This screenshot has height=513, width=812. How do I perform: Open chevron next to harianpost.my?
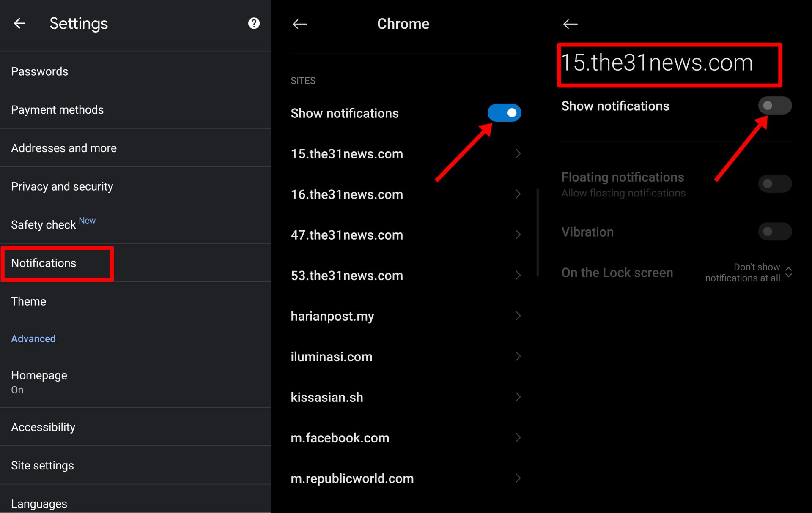click(x=518, y=316)
